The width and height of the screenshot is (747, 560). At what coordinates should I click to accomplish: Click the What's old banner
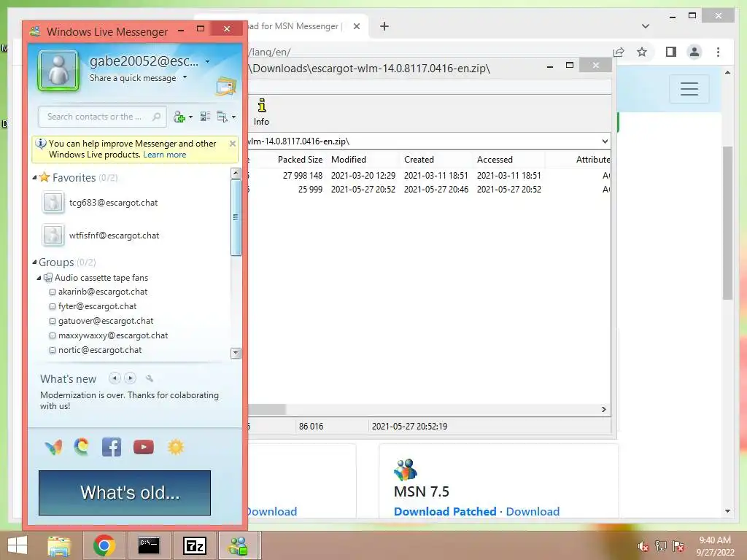click(125, 493)
